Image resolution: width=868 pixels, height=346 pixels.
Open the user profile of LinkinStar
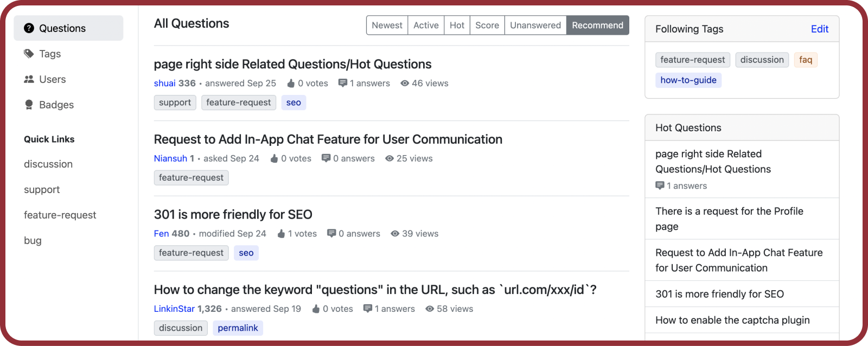point(174,309)
